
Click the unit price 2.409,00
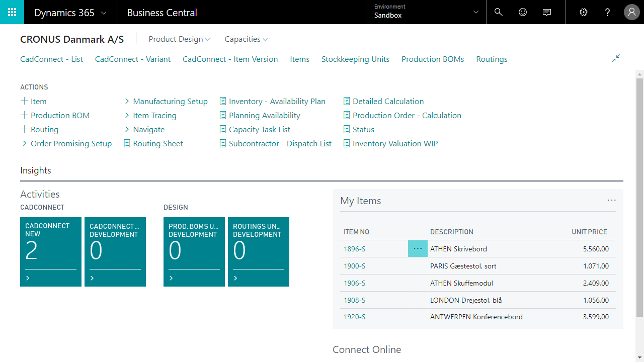pos(596,283)
